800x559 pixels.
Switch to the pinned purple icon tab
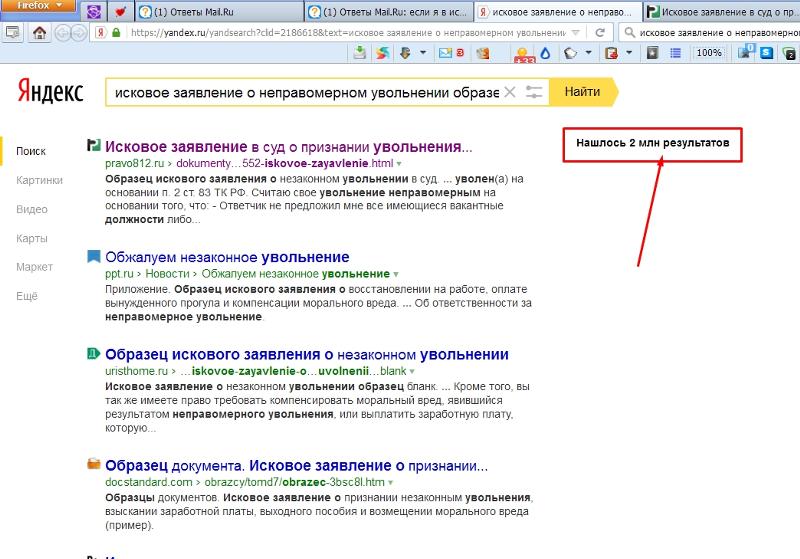tap(93, 11)
